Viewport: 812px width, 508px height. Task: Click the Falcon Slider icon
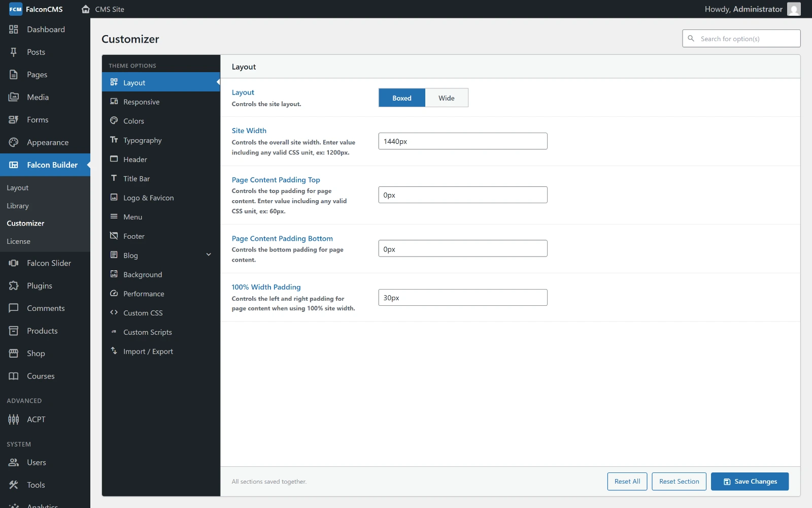(14, 263)
